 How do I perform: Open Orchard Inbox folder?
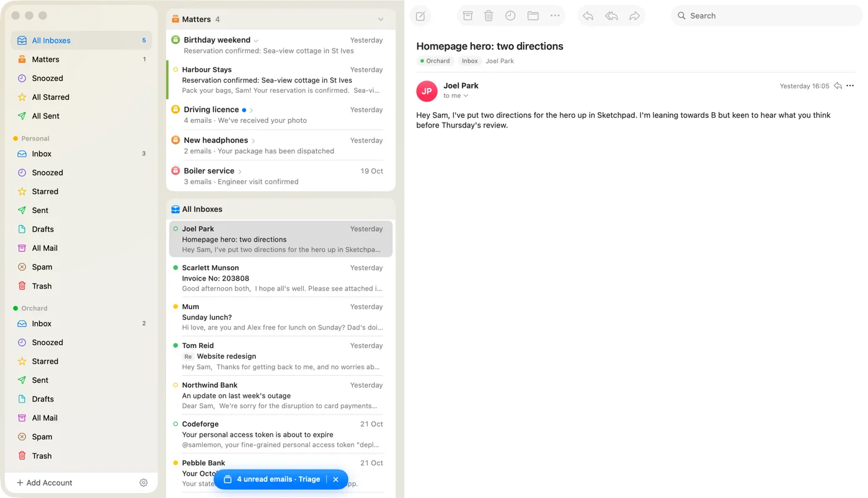point(81,323)
